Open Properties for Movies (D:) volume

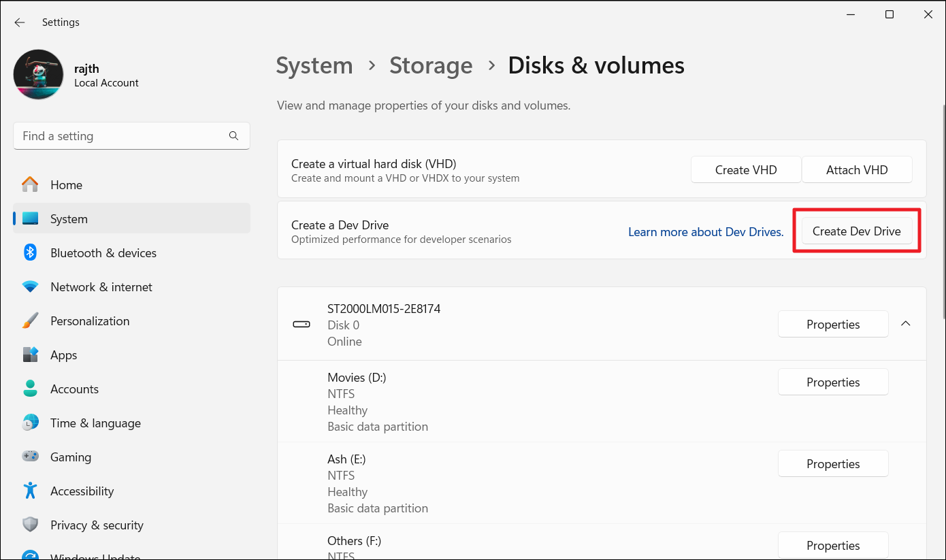tap(832, 382)
